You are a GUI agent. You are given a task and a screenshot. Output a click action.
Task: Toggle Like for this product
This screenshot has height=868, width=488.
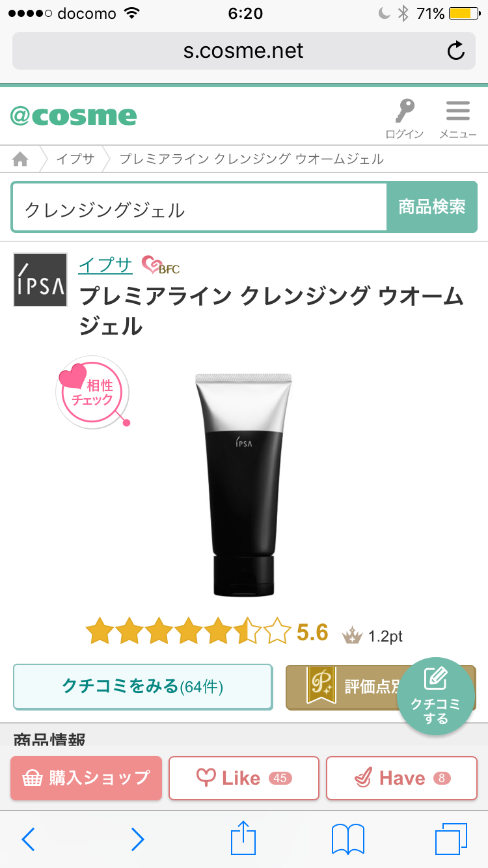point(244,778)
